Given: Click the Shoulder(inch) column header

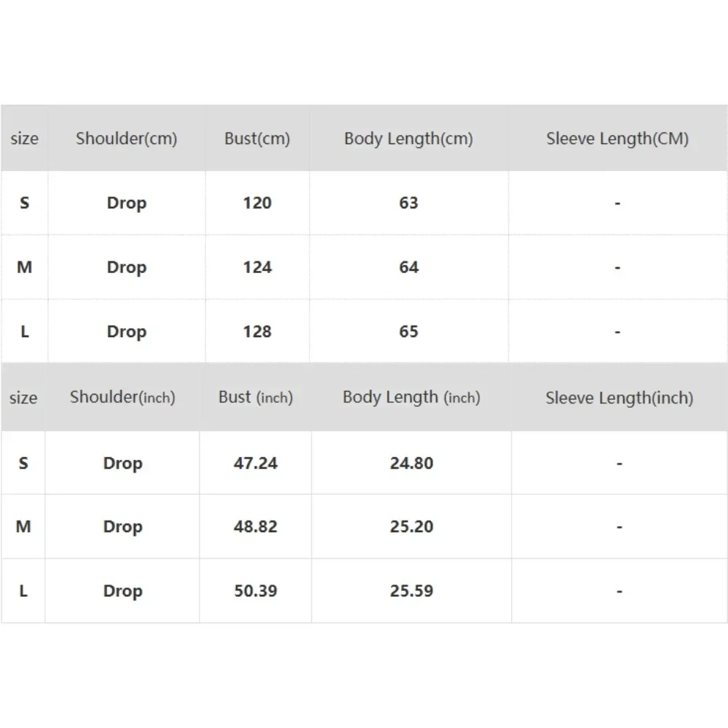Looking at the screenshot, I should click(122, 397).
